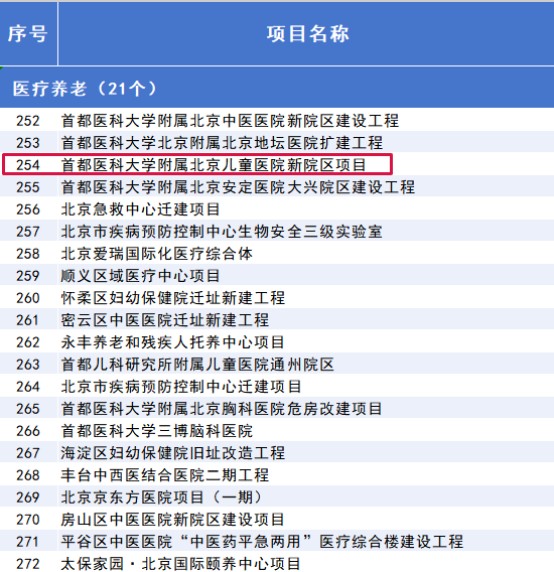Click 北京京东方医院项目（一期）
Viewport: 554px width, 572px height.
(x=162, y=498)
